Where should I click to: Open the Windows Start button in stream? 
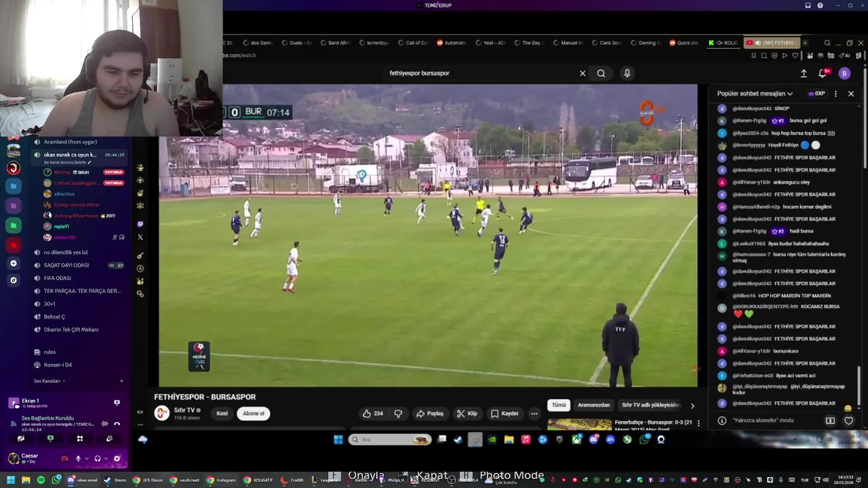click(338, 439)
